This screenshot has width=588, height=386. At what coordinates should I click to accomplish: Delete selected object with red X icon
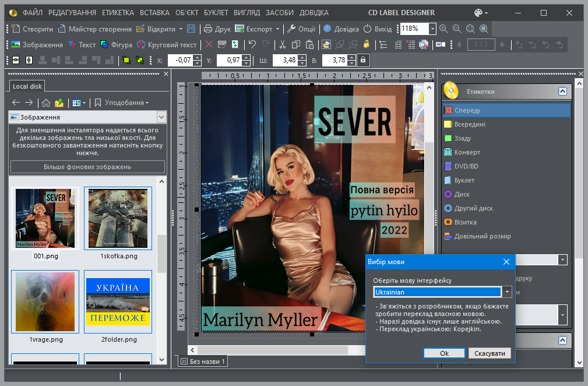pyautogui.click(x=209, y=45)
